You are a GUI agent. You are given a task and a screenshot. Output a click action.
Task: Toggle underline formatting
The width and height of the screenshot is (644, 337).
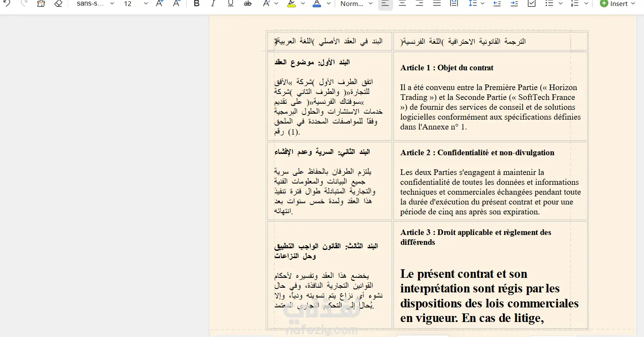[231, 3]
